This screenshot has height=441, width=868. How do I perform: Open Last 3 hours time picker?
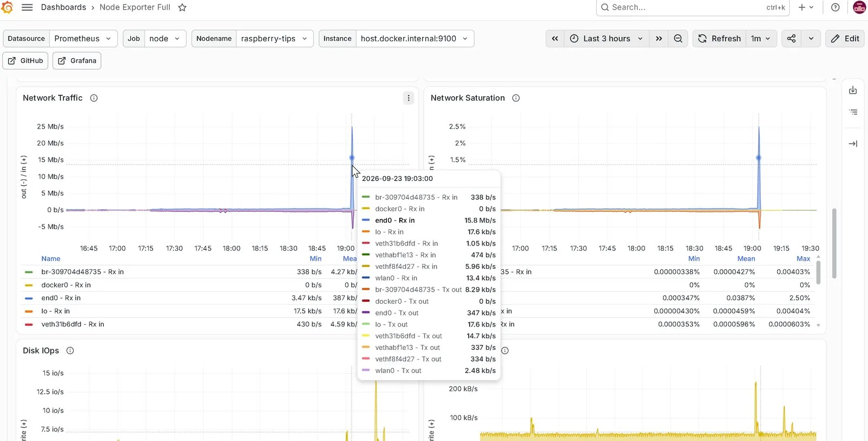607,39
